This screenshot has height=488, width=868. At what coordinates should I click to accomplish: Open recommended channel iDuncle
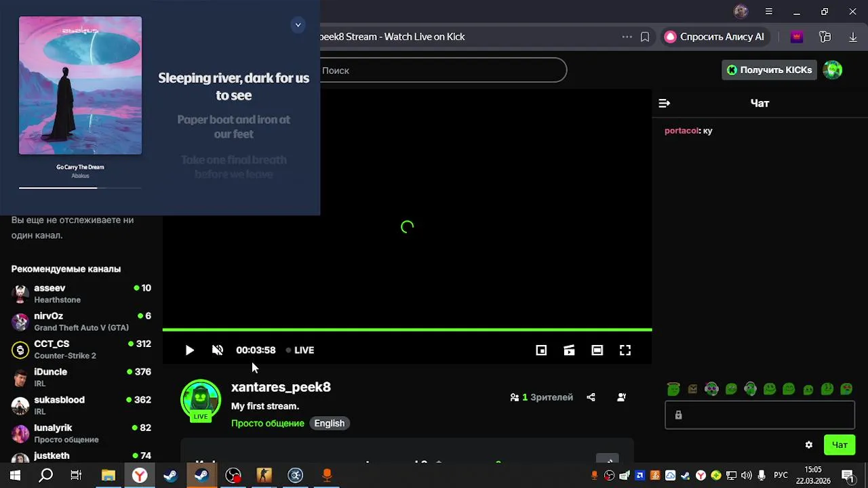[81, 378]
